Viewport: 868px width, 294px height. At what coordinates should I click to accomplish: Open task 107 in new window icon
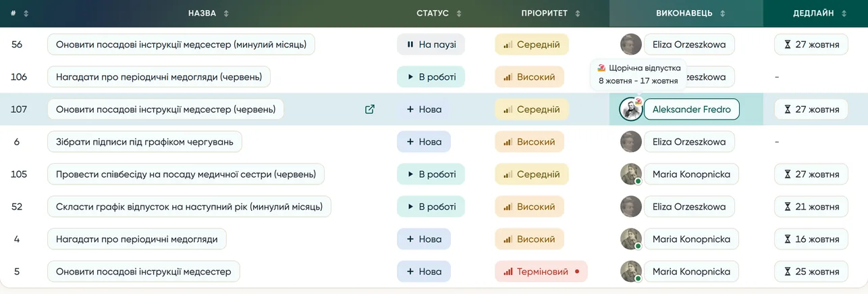pos(370,109)
